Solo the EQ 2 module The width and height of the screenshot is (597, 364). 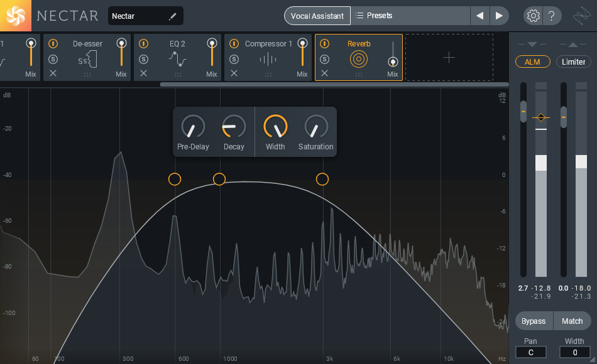click(143, 59)
